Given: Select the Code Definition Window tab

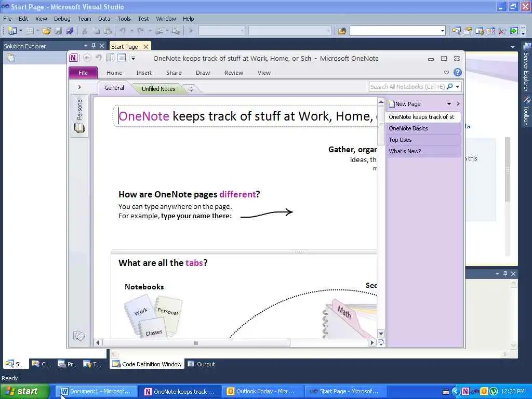Looking at the screenshot, I should (x=148, y=364).
